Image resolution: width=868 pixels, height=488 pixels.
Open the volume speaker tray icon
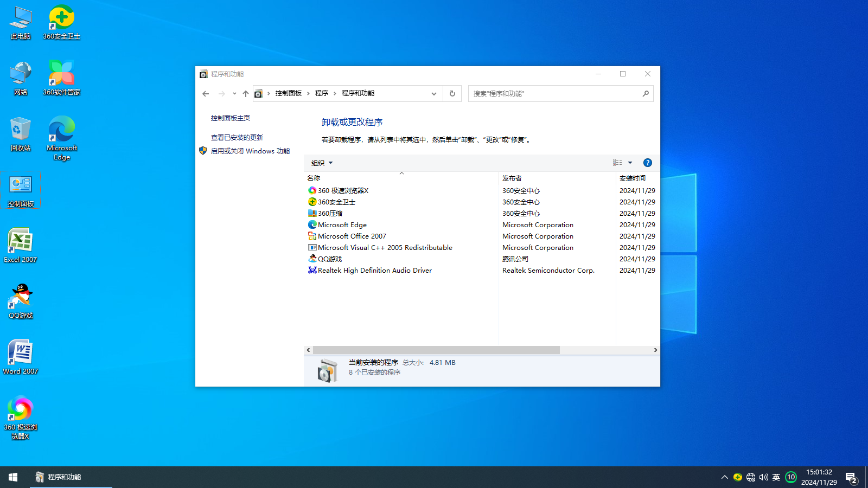tap(764, 477)
